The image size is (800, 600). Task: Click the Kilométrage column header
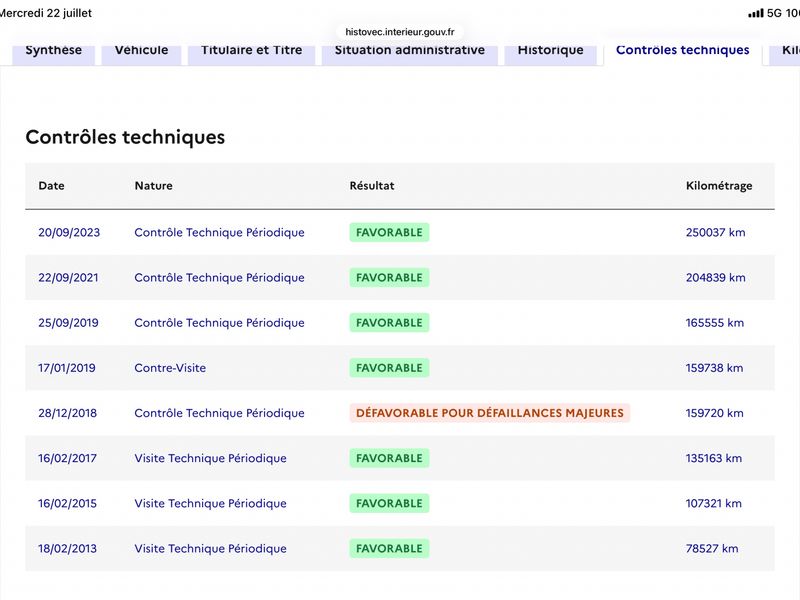pyautogui.click(x=719, y=186)
